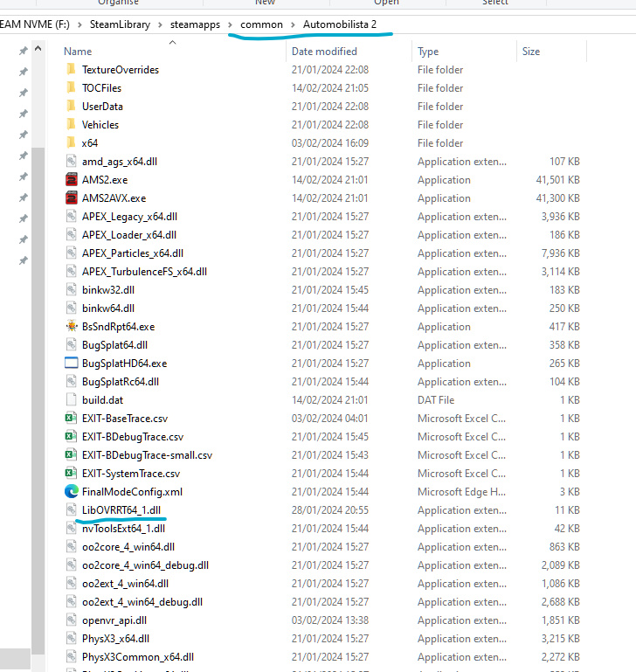Click the oo2core_4_win64.dll file icon
The image size is (636, 672).
(x=71, y=546)
